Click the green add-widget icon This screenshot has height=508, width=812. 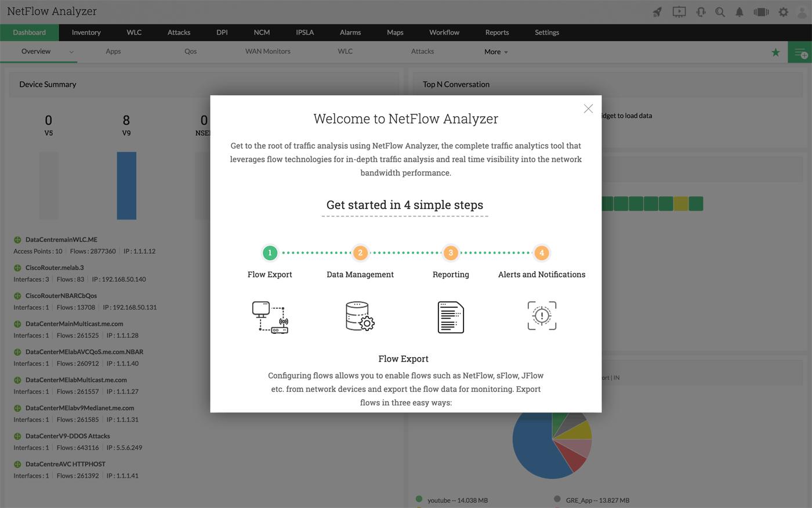800,52
